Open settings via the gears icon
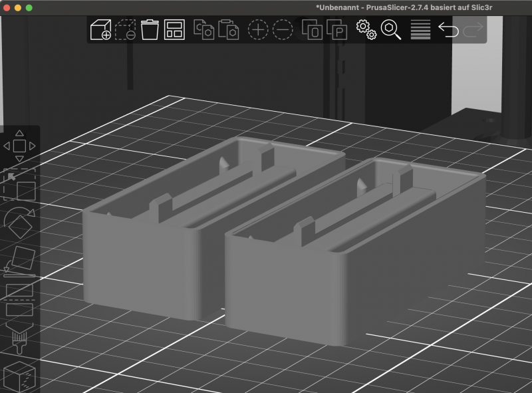Viewport: 532px width, 393px height. pos(366,30)
